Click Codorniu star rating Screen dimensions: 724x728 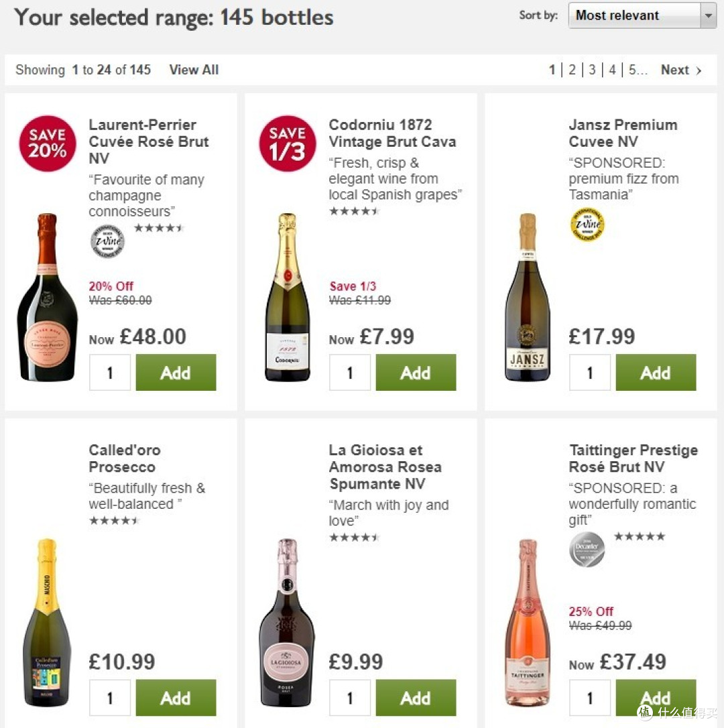[355, 211]
